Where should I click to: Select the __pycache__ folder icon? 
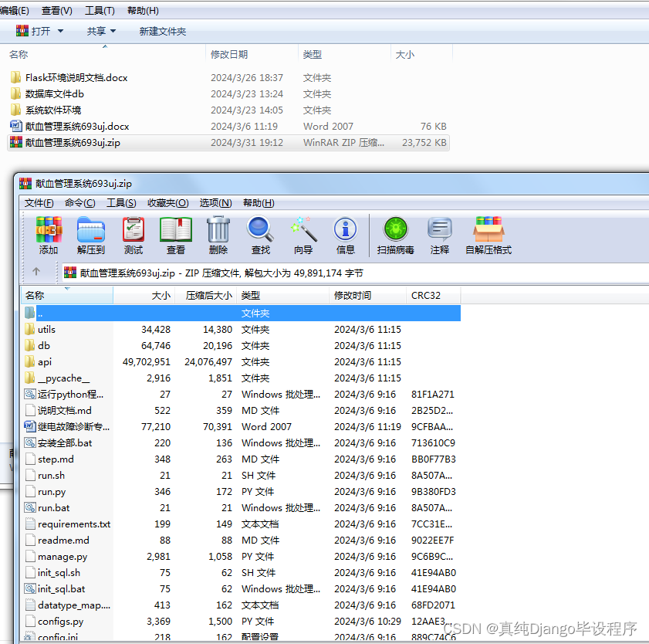click(29, 378)
